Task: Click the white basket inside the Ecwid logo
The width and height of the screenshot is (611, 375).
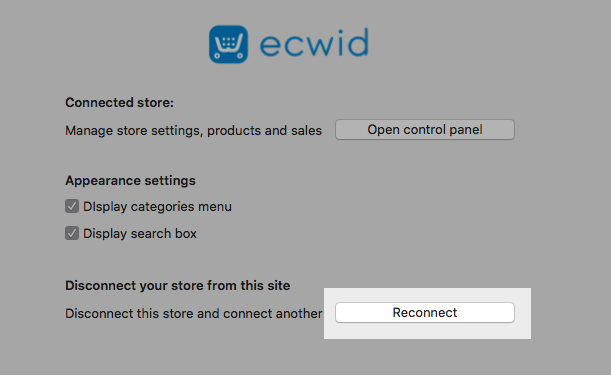Action: tap(229, 42)
